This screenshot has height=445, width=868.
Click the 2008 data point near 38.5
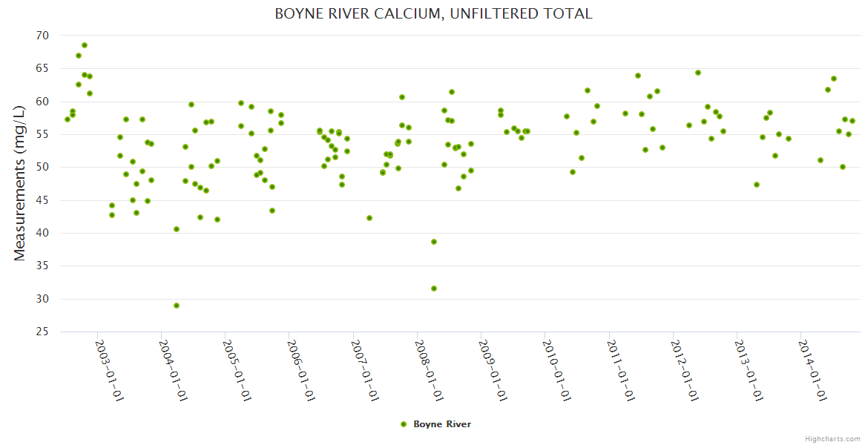click(434, 242)
